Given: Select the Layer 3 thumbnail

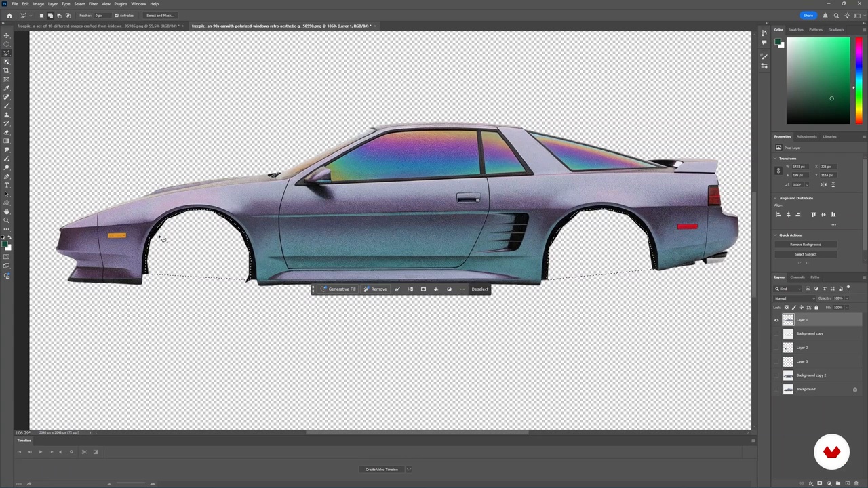Looking at the screenshot, I should (x=788, y=361).
